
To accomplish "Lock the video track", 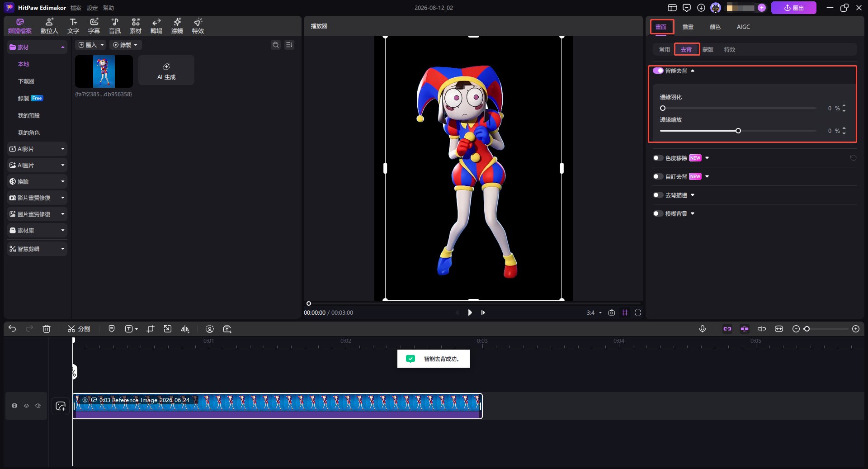I will (x=14, y=406).
